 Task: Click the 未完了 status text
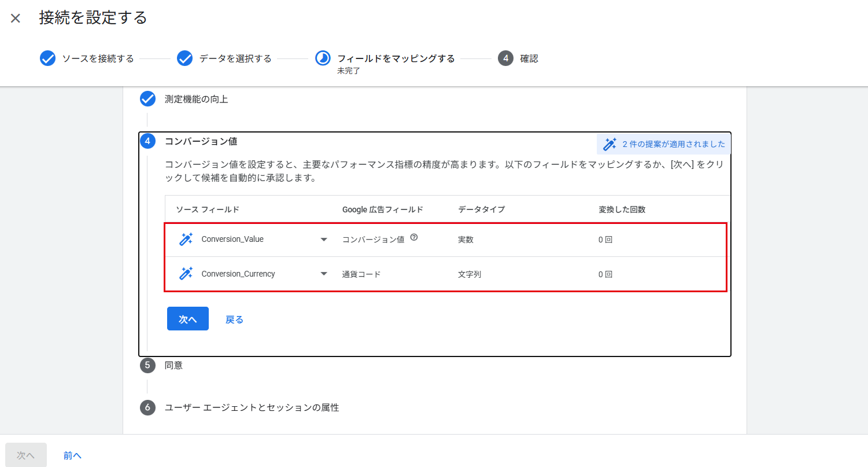point(349,71)
